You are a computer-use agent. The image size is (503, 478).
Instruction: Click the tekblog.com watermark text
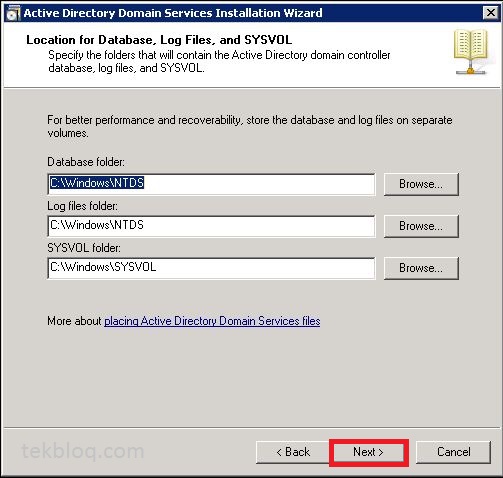pyautogui.click(x=83, y=452)
